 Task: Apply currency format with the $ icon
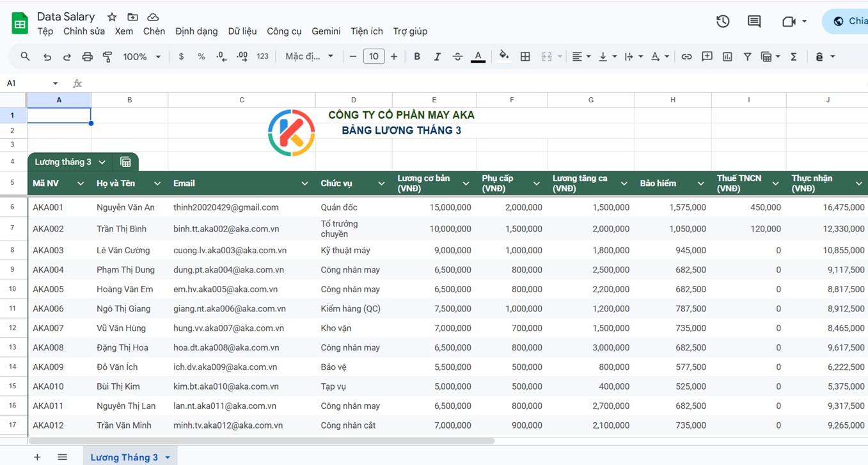(x=181, y=56)
